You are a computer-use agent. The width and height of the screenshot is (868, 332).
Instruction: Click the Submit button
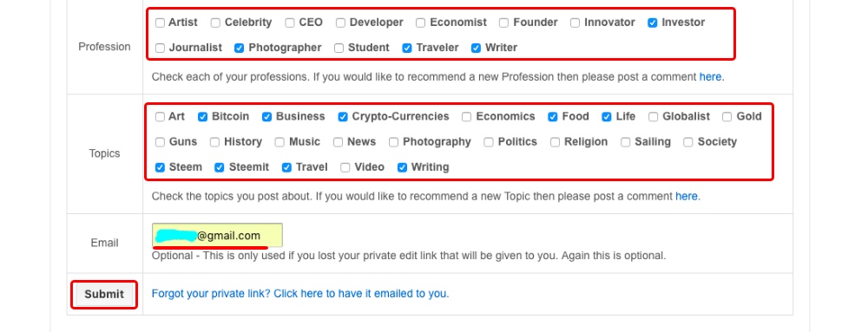(x=104, y=295)
